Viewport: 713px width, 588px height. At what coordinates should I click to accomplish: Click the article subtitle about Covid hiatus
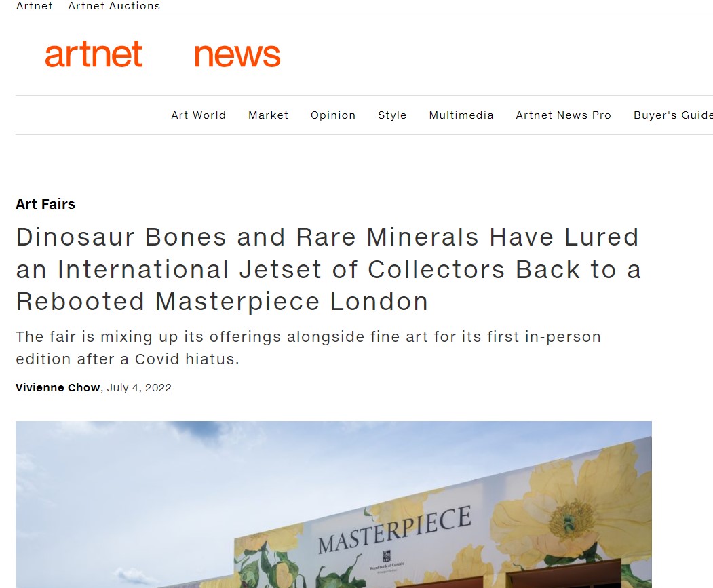(308, 348)
